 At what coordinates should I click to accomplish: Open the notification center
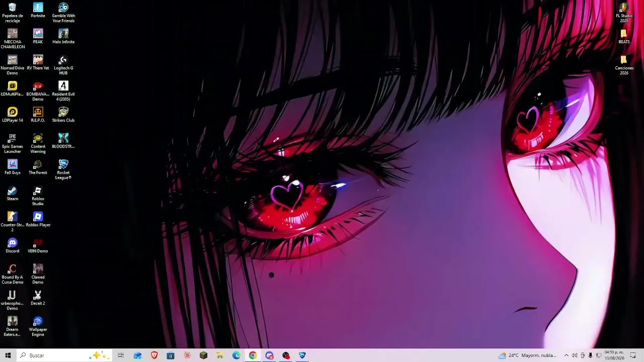633,355
